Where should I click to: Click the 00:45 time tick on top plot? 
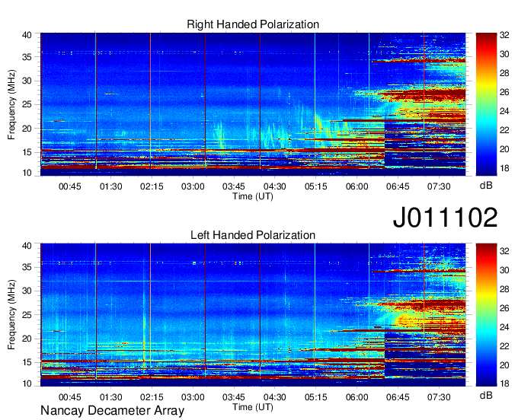pos(70,186)
